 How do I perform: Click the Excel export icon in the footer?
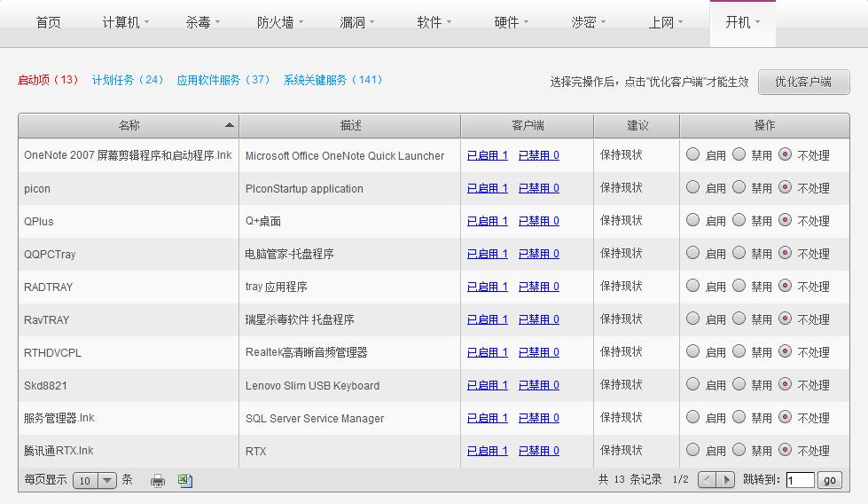(x=185, y=480)
